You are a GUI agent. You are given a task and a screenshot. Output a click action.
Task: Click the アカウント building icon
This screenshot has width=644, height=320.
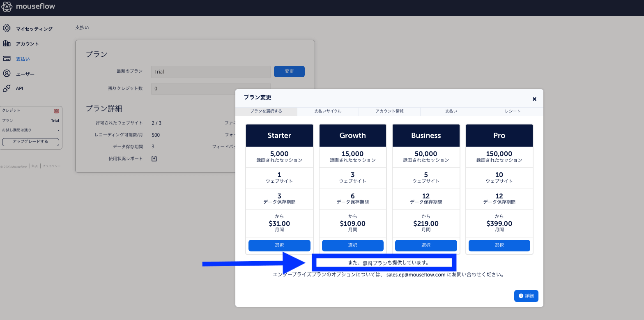[7, 43]
